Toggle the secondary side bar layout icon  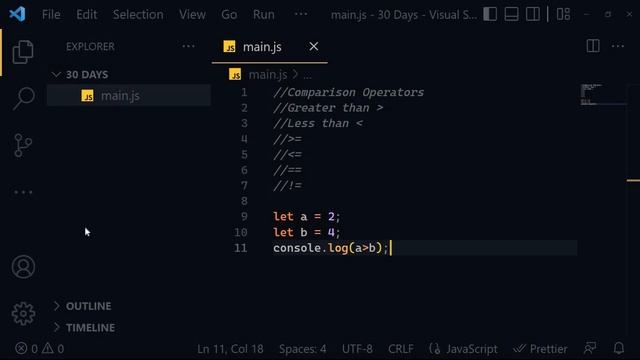point(533,14)
